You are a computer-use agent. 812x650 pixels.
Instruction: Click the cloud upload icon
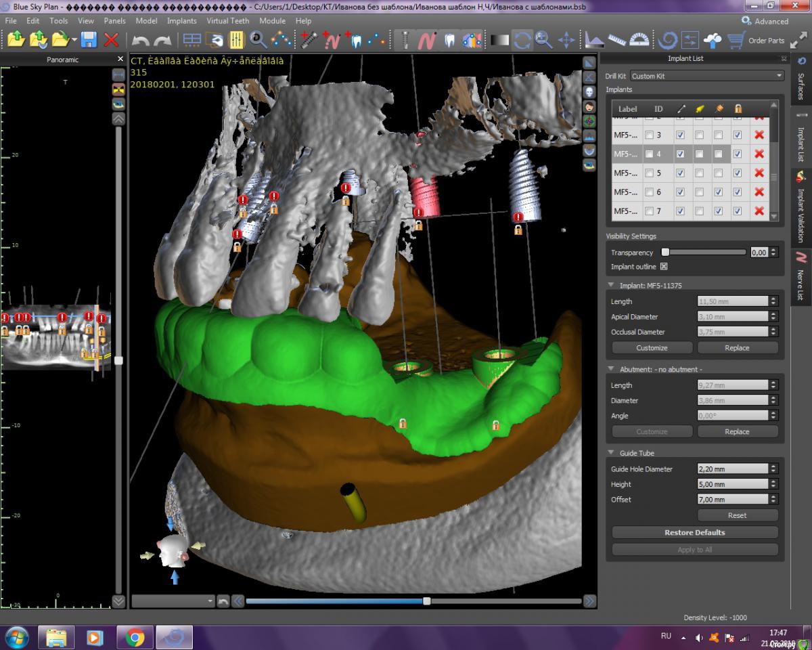pyautogui.click(x=713, y=41)
